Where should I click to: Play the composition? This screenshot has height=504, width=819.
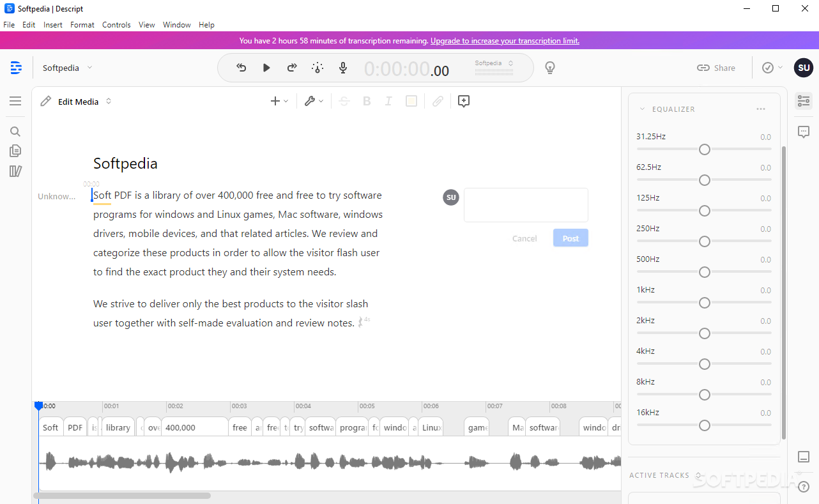[266, 68]
